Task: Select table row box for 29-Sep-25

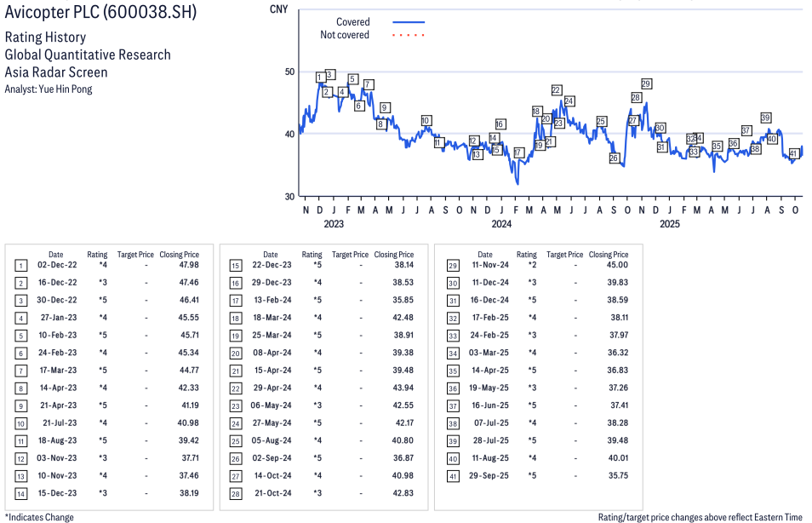Action: [x=451, y=475]
